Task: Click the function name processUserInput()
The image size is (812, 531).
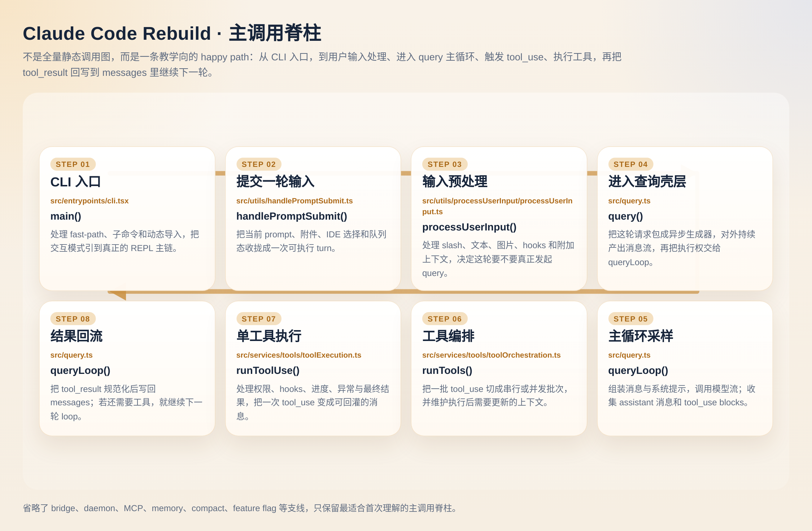Action: 469,227
